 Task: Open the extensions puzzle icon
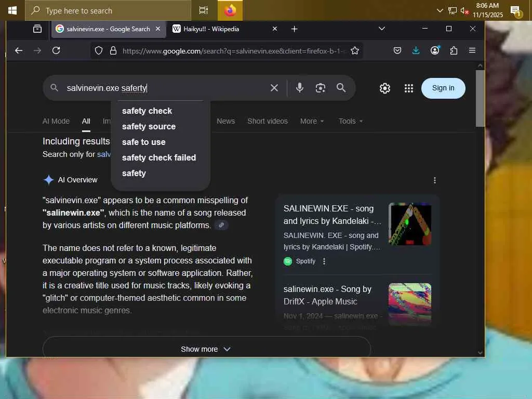coord(454,50)
